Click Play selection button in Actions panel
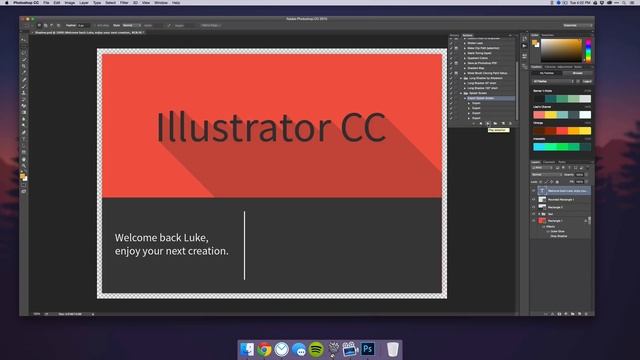The image size is (640, 360). coord(488,123)
